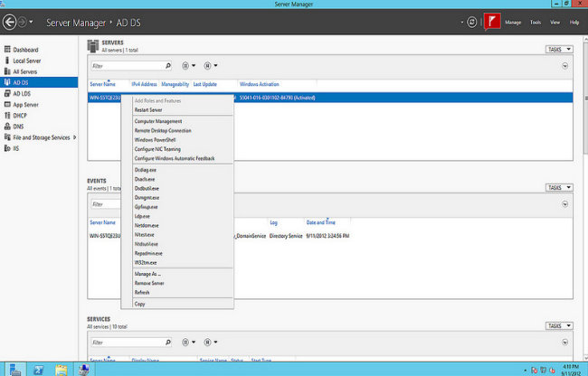
Task: Expand File and Storage Services submenu arrow
Action: tap(75, 137)
